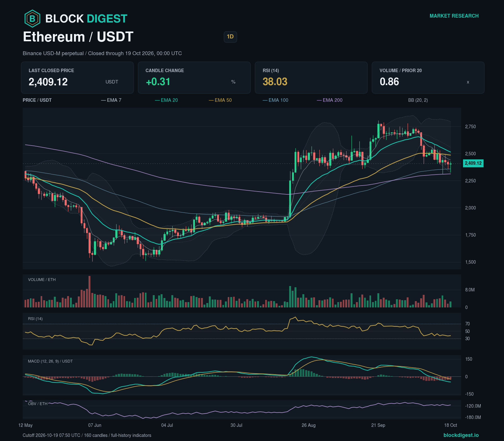
Task: Select the last closed price value 2,409.12 in card
Action: [48, 82]
